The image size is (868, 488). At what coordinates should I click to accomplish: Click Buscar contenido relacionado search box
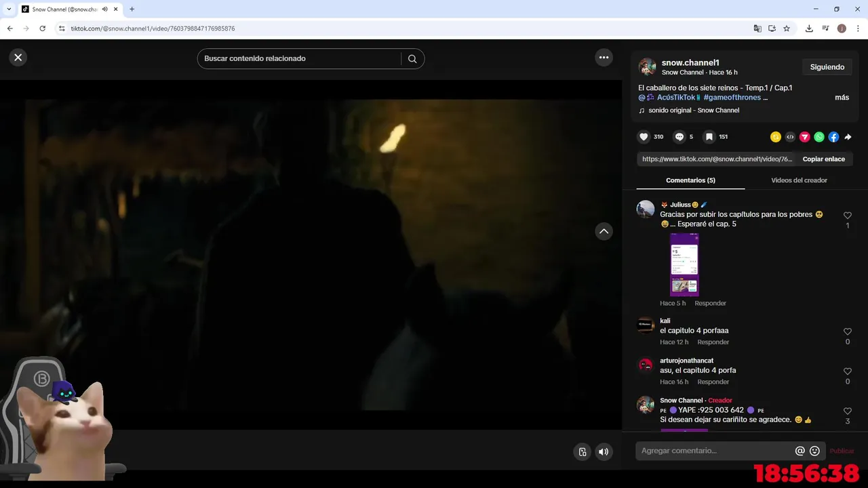302,59
